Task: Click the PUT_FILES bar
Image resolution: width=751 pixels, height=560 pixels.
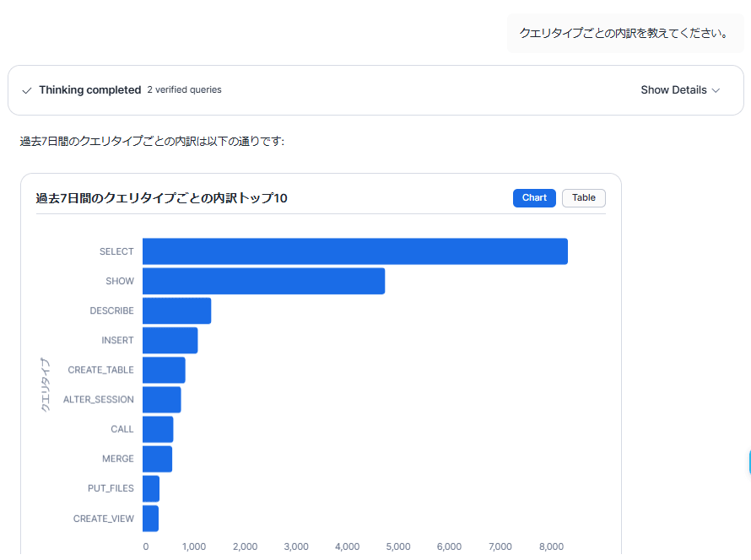Action: coord(151,488)
